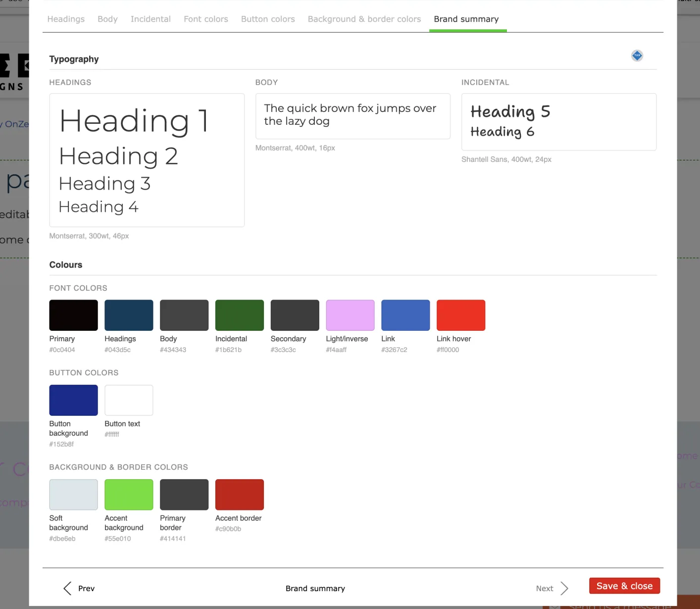Click the Colours section heading

tap(66, 265)
